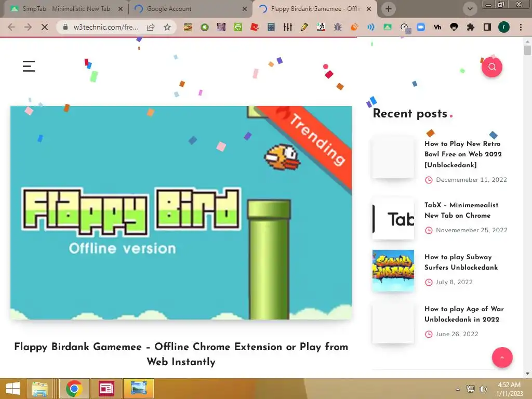Click the scrollbar down arrow
Image resolution: width=532 pixels, height=399 pixels.
(527, 374)
